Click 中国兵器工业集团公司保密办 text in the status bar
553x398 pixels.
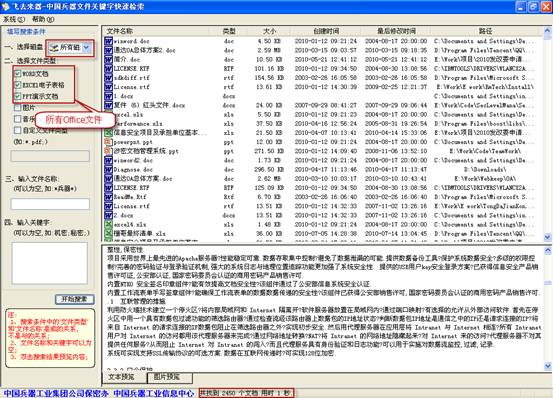56,393
